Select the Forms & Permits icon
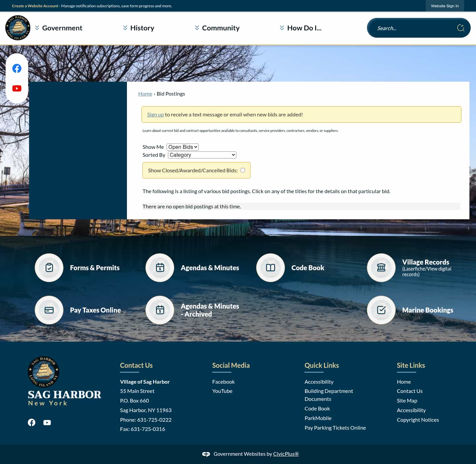 tap(49, 268)
